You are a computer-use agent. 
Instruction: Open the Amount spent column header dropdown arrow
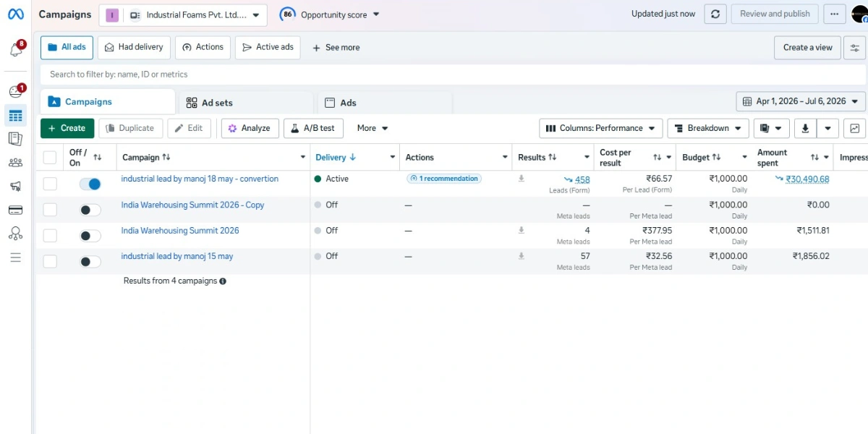(826, 158)
